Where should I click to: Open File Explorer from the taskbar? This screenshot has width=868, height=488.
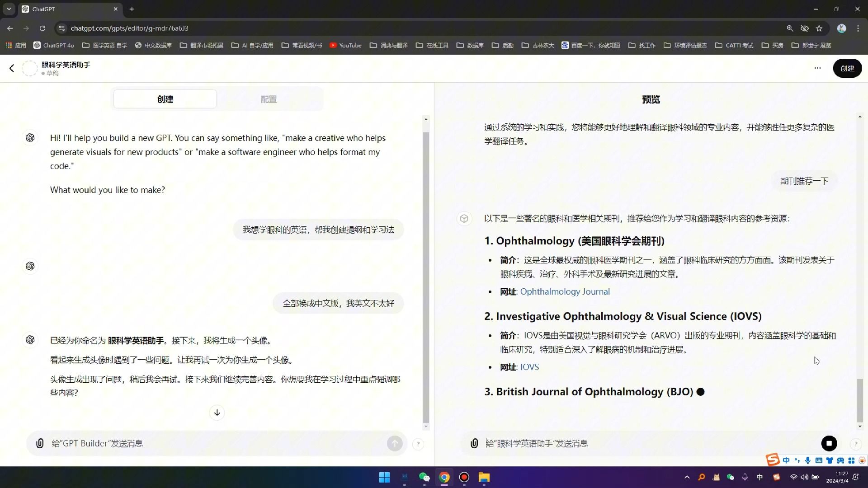tap(484, 477)
